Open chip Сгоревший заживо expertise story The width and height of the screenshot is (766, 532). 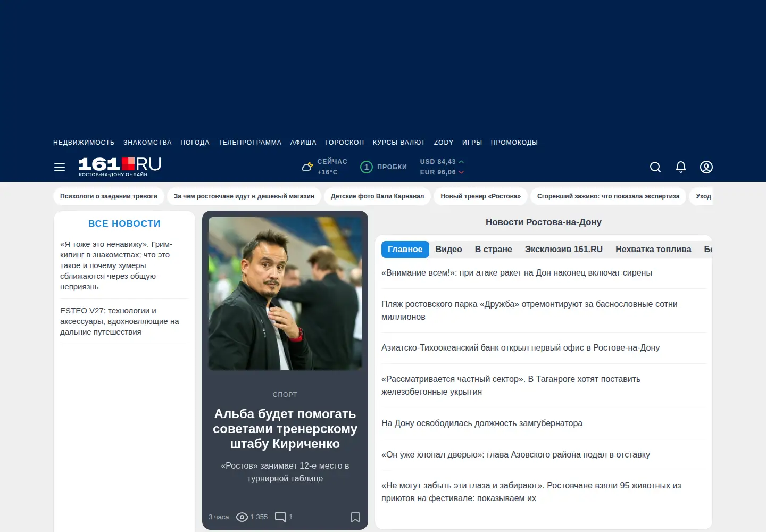click(x=609, y=196)
